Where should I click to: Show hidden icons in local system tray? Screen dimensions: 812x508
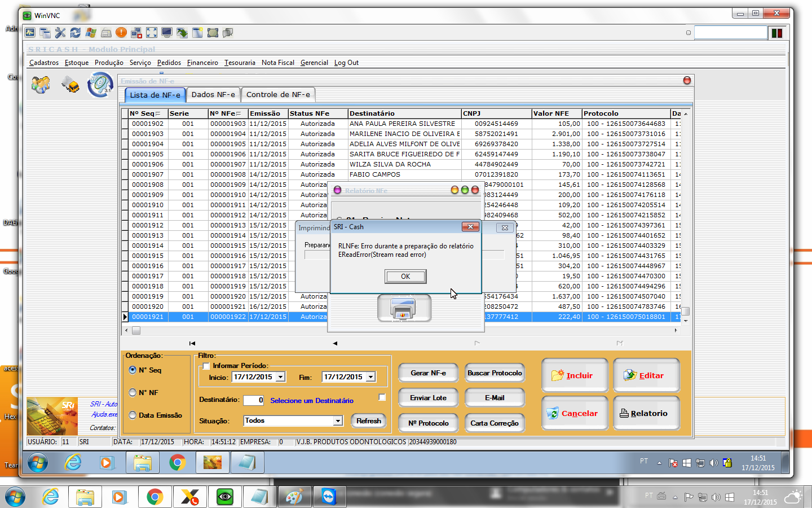coord(675,497)
